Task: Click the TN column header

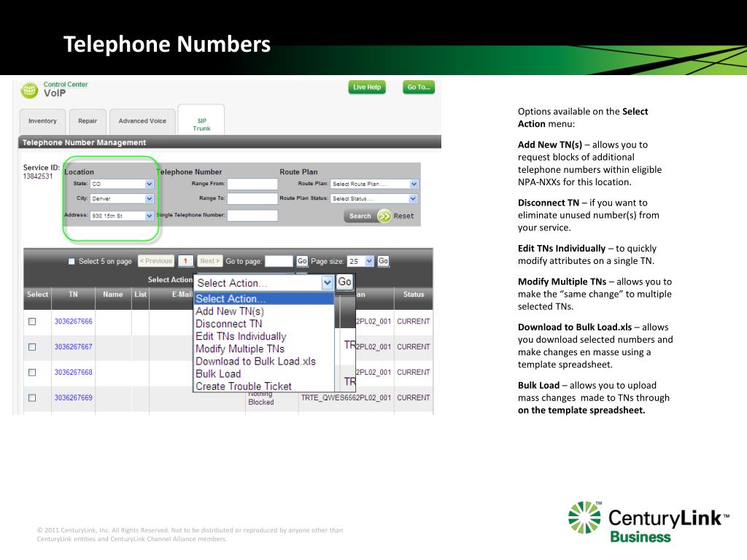Action: point(73,295)
